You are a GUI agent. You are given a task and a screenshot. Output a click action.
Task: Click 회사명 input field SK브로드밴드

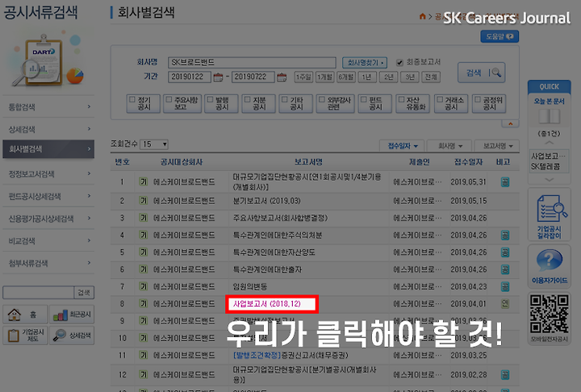pos(252,63)
